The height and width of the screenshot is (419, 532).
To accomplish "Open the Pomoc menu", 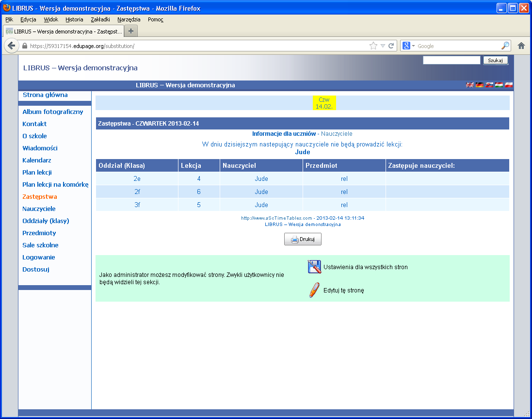I will (155, 19).
